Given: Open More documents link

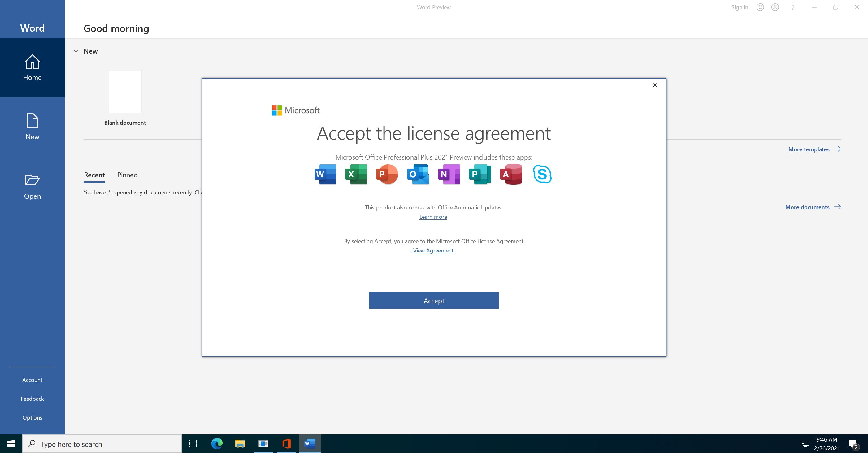Looking at the screenshot, I should [x=813, y=207].
